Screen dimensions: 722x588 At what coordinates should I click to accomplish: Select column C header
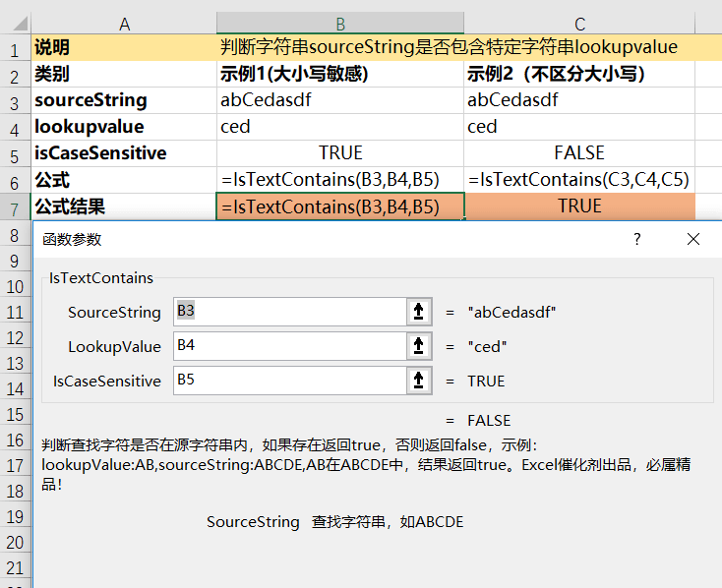579,24
